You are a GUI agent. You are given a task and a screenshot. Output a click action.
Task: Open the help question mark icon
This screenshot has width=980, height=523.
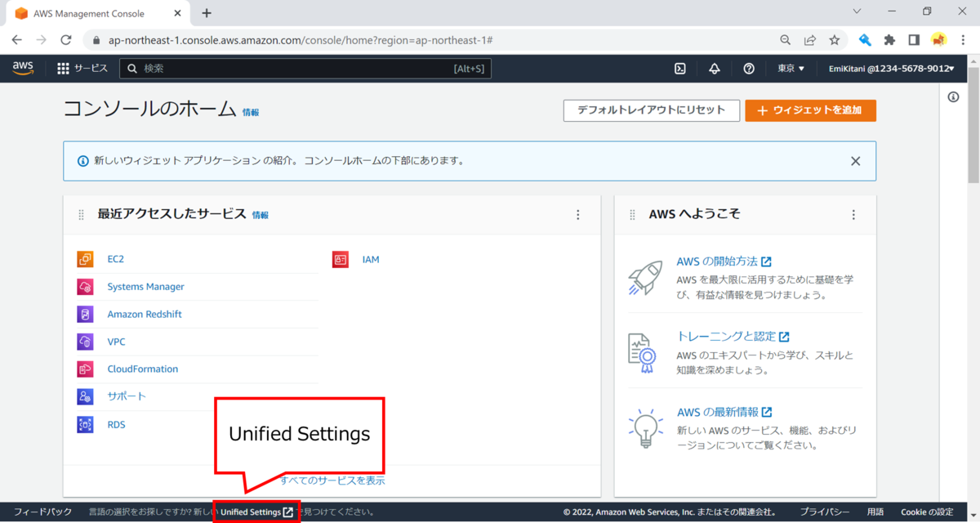[x=749, y=69]
